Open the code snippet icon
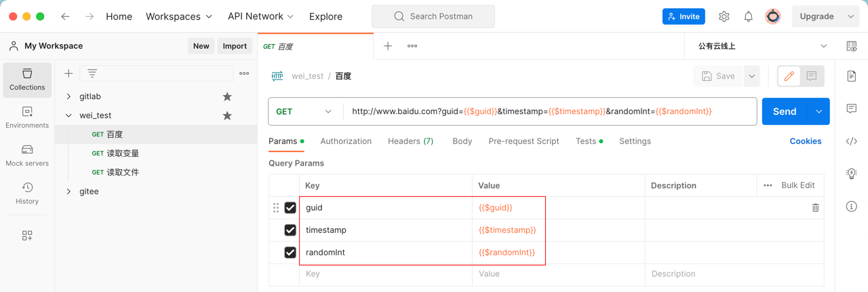This screenshot has width=868, height=292. [852, 141]
